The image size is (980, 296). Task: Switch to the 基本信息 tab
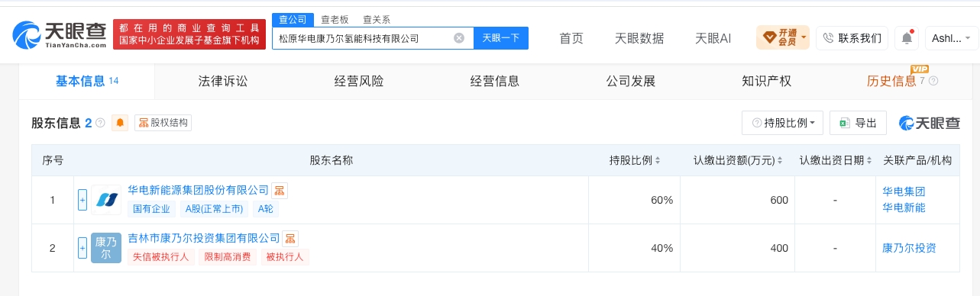pyautogui.click(x=86, y=81)
